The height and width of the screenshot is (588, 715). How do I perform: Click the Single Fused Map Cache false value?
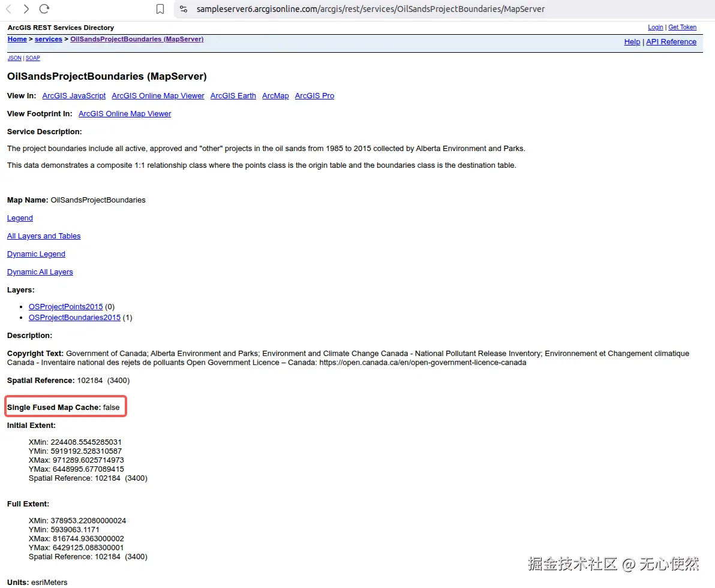111,408
